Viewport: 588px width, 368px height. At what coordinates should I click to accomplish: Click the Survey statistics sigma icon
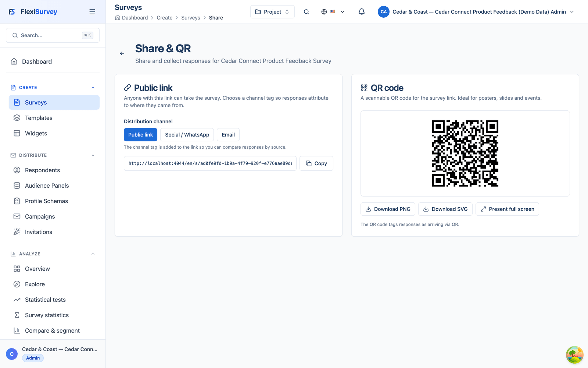[17, 315]
